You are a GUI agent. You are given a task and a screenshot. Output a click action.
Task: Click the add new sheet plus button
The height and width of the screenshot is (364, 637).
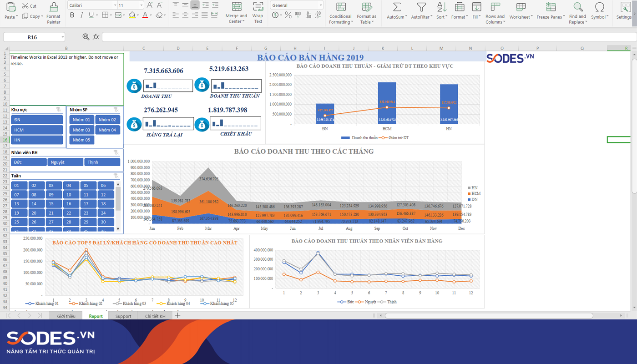point(177,316)
